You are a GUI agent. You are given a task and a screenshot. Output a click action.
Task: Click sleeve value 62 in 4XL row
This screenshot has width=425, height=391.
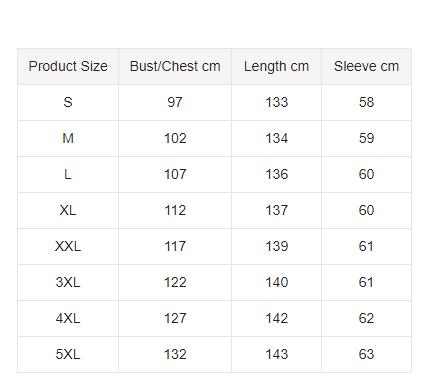(366, 318)
